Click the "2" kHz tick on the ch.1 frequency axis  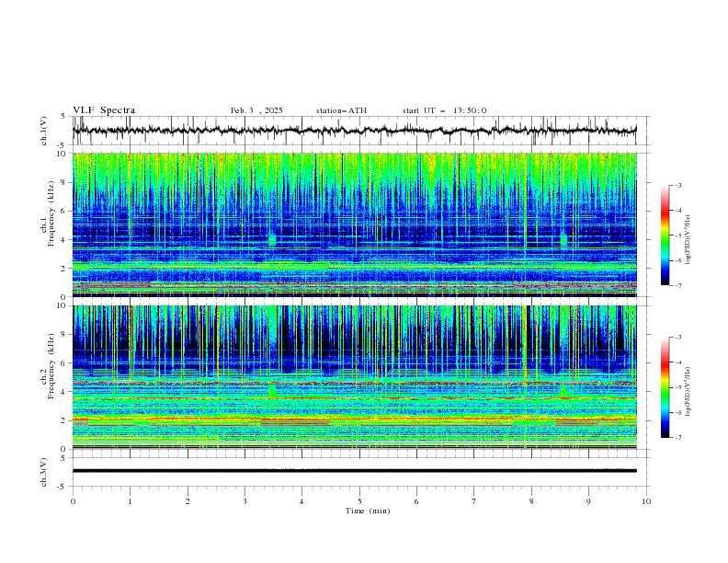click(64, 268)
